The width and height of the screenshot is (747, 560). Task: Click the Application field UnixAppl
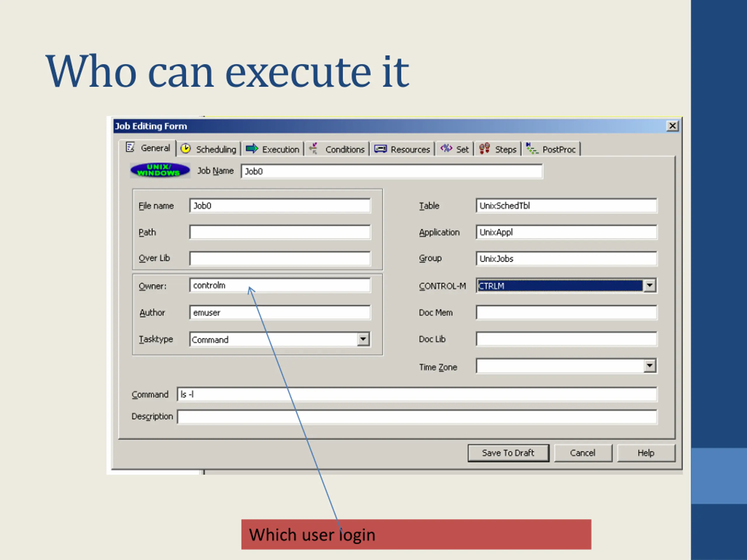(x=566, y=232)
